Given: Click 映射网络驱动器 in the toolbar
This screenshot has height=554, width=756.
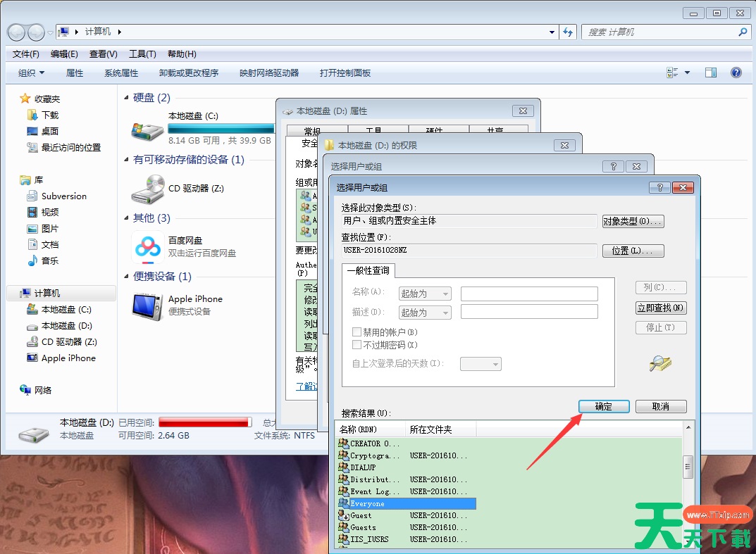Looking at the screenshot, I should pyautogui.click(x=269, y=73).
